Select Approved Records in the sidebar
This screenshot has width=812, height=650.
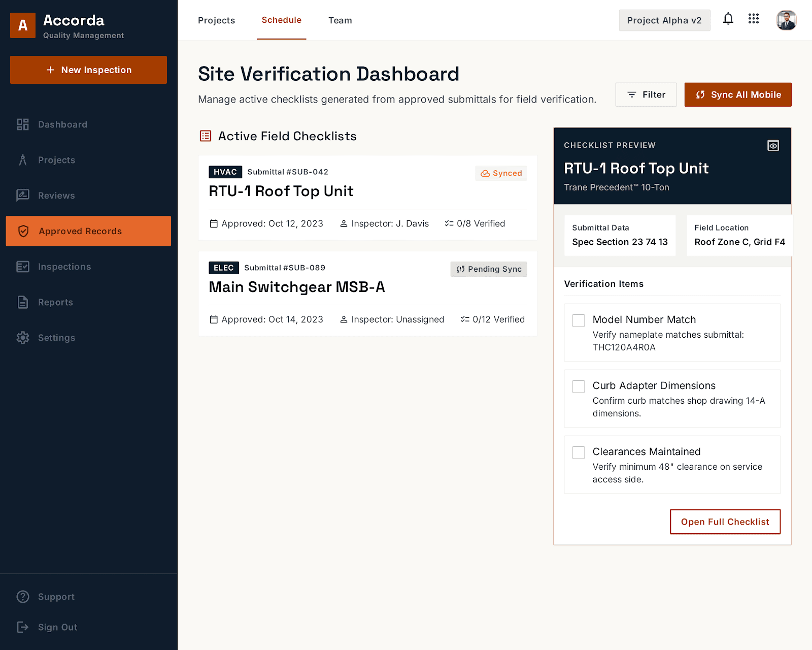(88, 231)
